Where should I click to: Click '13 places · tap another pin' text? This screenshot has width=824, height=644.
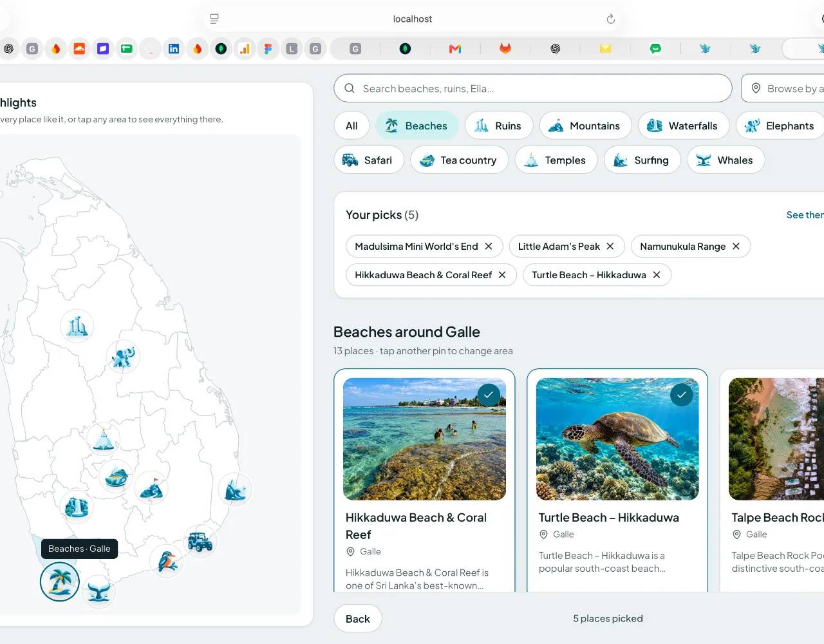click(423, 351)
